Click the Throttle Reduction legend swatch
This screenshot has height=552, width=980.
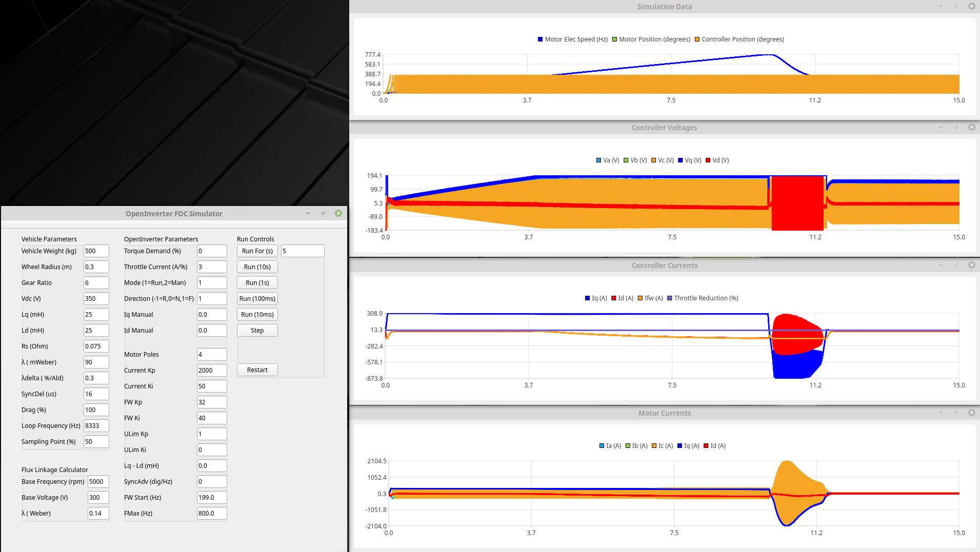670,298
